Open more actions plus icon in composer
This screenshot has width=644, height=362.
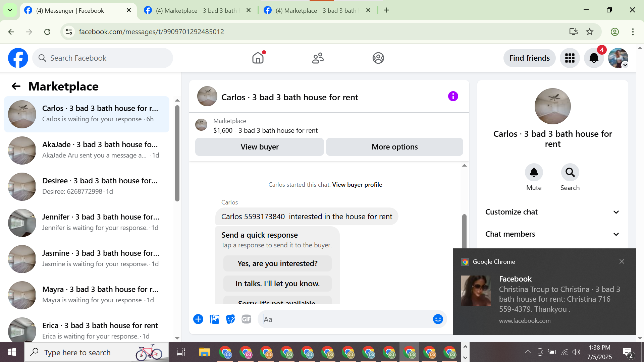[198, 319]
